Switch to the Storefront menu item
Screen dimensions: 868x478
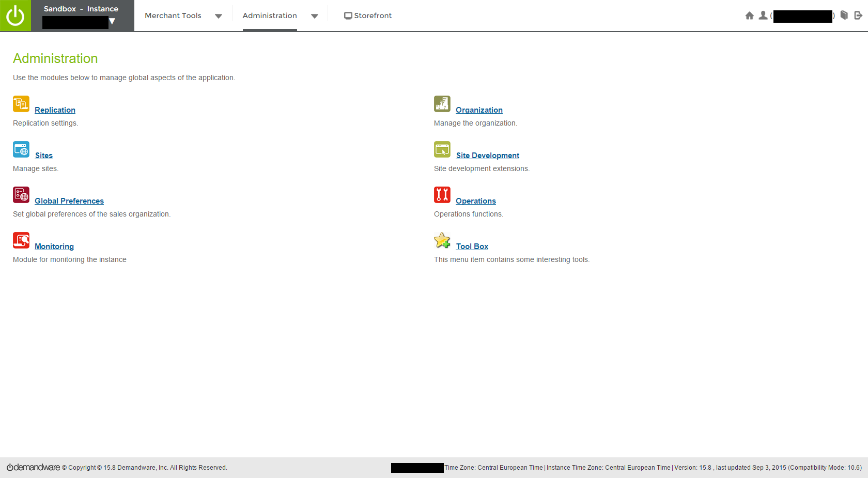coord(368,16)
